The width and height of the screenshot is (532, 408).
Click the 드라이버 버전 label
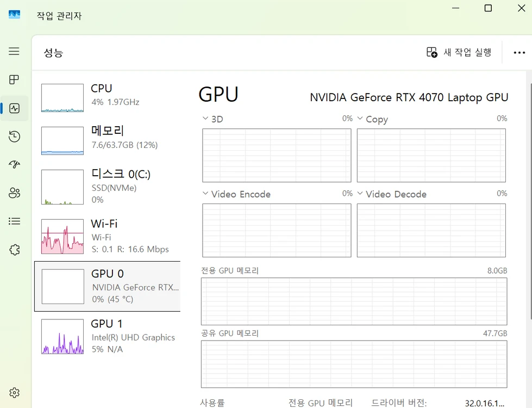tap(399, 403)
